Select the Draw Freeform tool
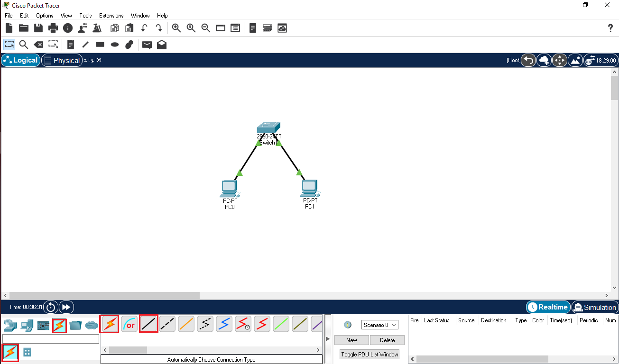The image size is (619, 364). pos(129,45)
